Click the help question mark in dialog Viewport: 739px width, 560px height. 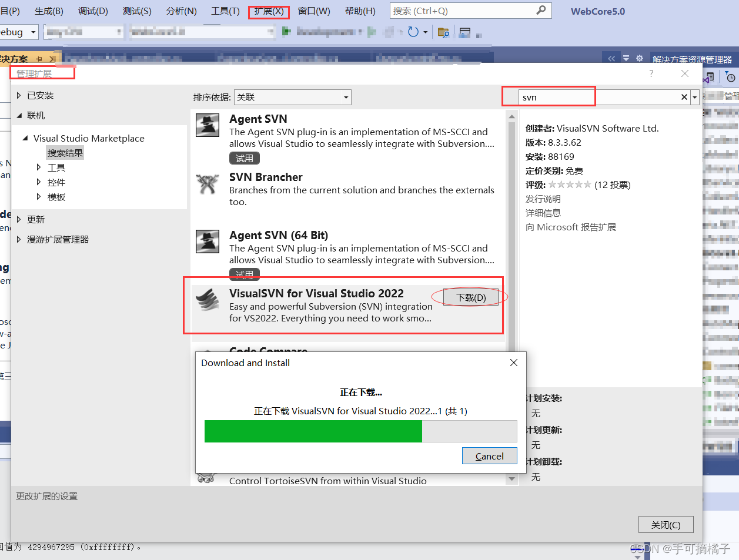651,73
